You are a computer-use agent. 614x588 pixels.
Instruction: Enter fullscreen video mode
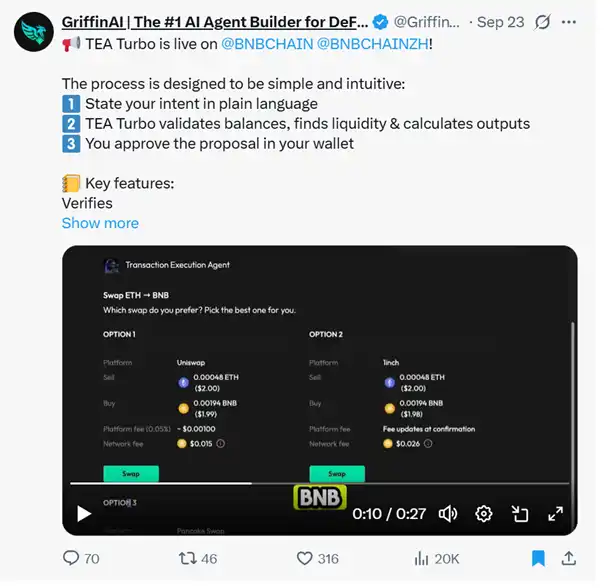555,513
